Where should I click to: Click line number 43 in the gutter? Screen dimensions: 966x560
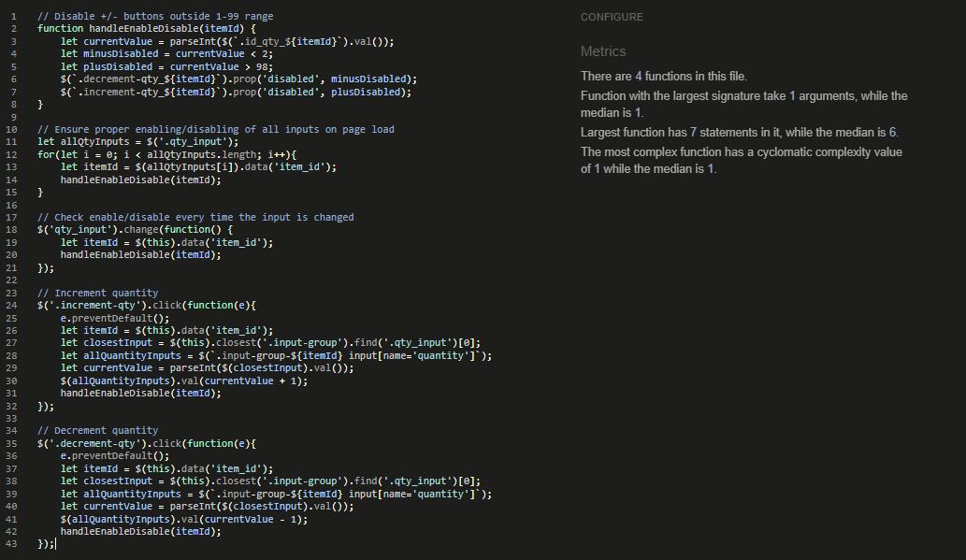coord(11,543)
